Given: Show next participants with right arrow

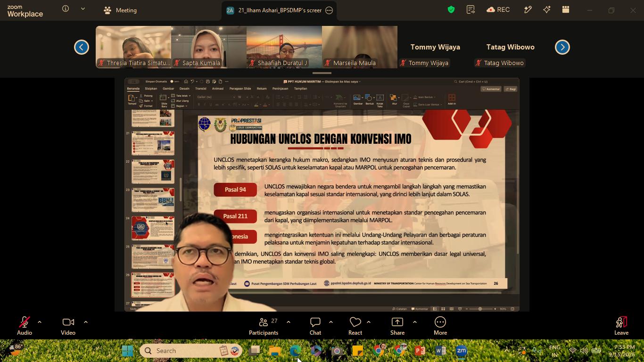Looking at the screenshot, I should (562, 47).
